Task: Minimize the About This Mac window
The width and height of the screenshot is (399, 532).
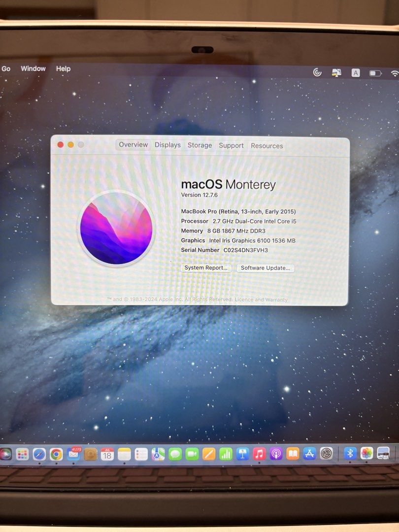Action: (70, 144)
